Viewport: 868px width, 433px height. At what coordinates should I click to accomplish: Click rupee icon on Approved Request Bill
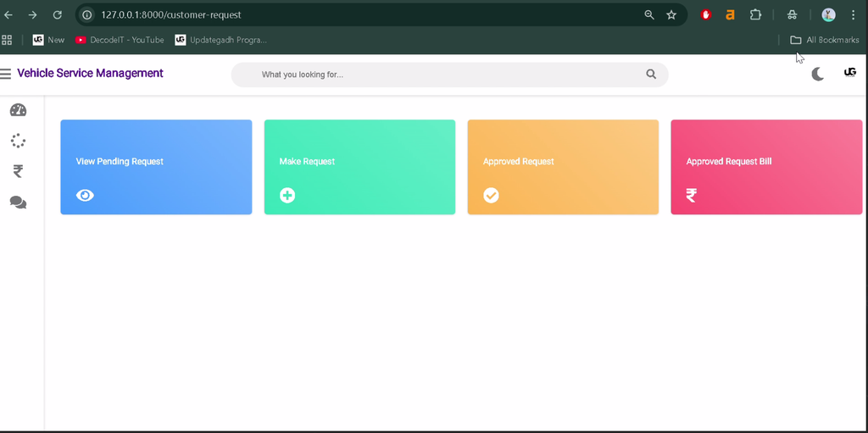tap(692, 196)
